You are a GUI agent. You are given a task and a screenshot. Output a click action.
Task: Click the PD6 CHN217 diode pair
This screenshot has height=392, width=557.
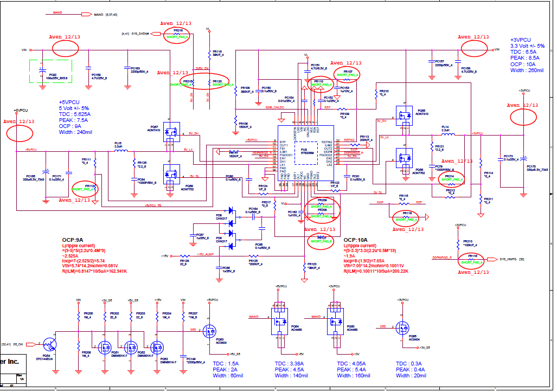pos(231,240)
